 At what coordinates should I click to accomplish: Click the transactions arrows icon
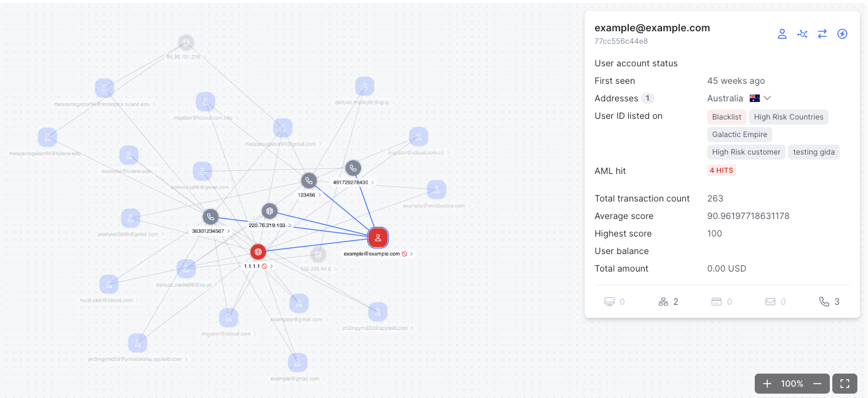click(822, 34)
